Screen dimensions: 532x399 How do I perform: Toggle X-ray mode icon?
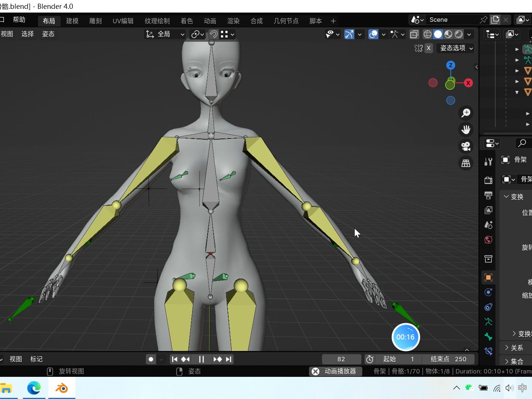415,34
